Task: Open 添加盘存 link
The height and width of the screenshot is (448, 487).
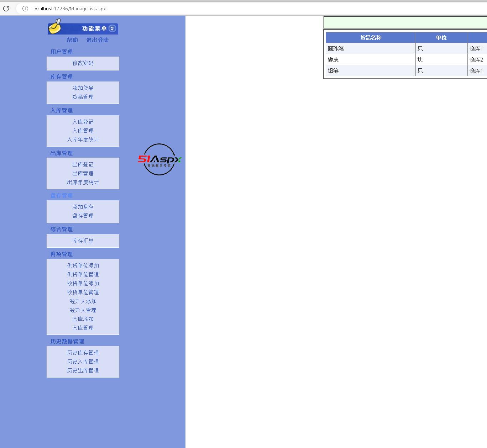Action: (83, 207)
